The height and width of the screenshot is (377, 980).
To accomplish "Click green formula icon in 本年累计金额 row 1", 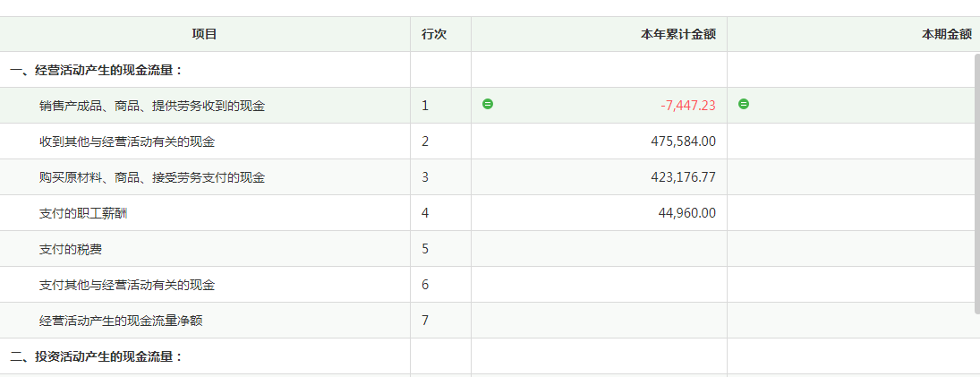I will click(x=488, y=105).
